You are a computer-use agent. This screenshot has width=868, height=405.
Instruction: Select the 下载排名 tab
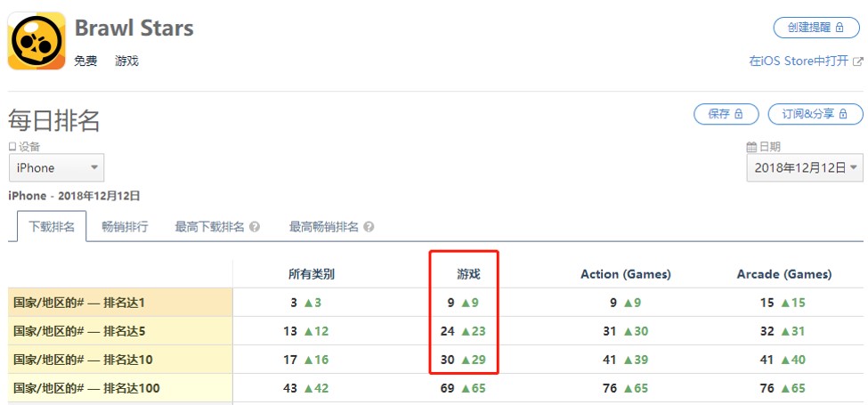coord(52,227)
